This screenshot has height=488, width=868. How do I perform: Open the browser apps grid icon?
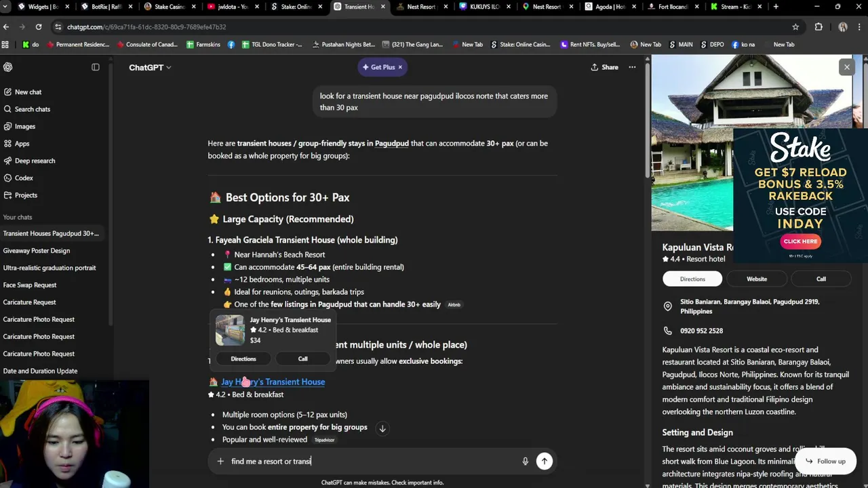(x=5, y=45)
